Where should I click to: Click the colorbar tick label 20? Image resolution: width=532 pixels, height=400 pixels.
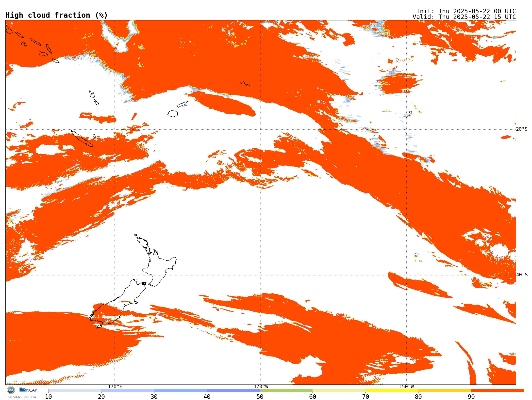(x=101, y=397)
